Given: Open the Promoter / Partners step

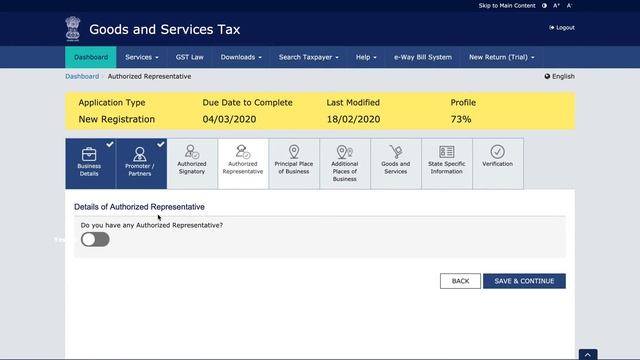Looking at the screenshot, I should [x=141, y=163].
